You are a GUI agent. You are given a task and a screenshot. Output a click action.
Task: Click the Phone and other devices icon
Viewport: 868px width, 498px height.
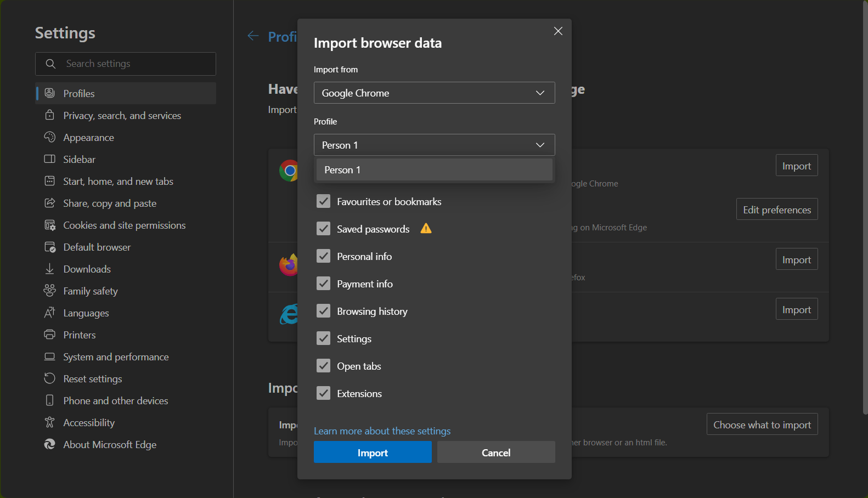49,400
